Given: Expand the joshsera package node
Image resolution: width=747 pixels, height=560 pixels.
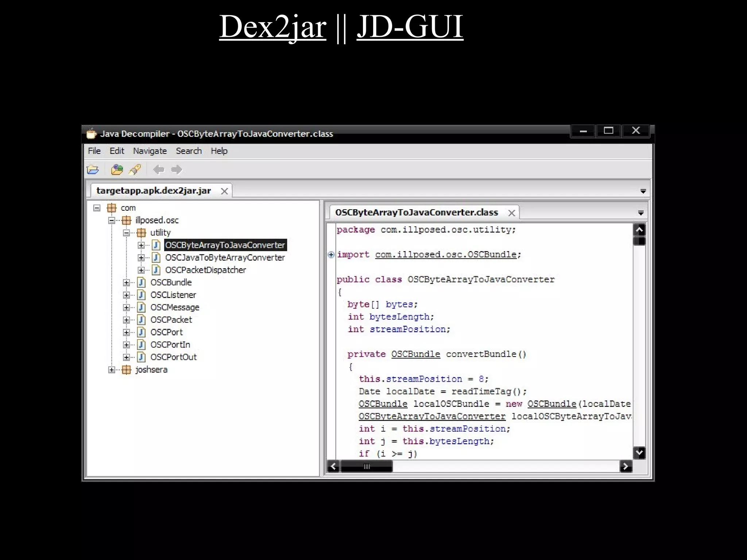Looking at the screenshot, I should tap(112, 370).
